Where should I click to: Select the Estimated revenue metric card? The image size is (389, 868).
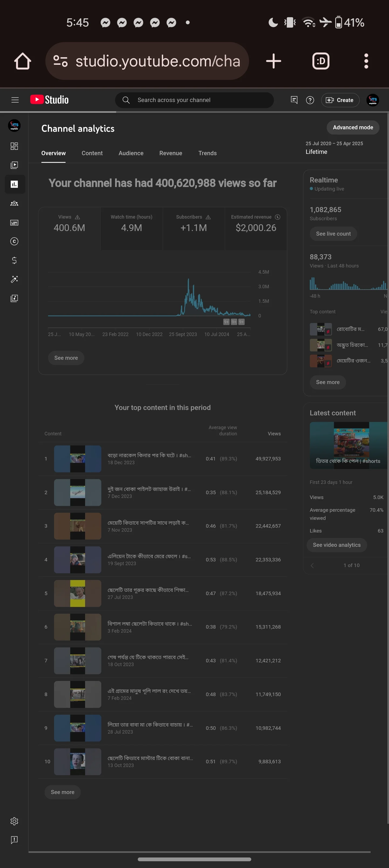click(x=256, y=228)
